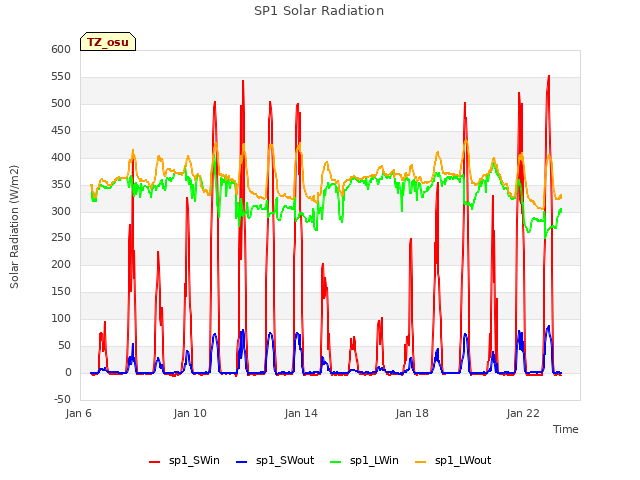Click the Jan 14 x-axis tick label
This screenshot has width=640, height=480.
301,413
